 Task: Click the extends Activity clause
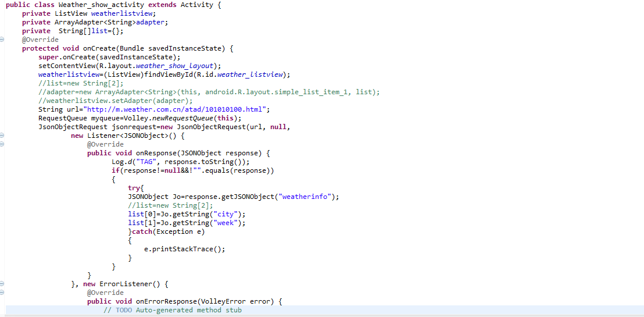180,5
